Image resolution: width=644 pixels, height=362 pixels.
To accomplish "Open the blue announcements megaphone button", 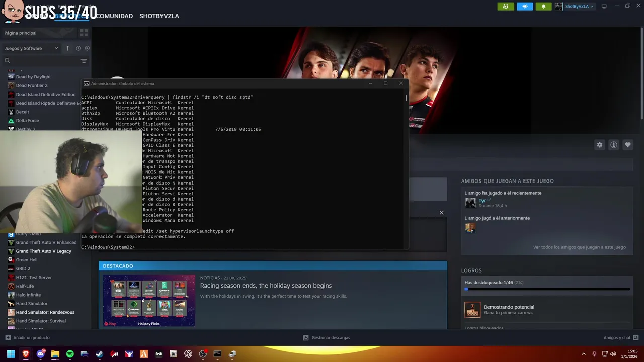I will pos(525,6).
